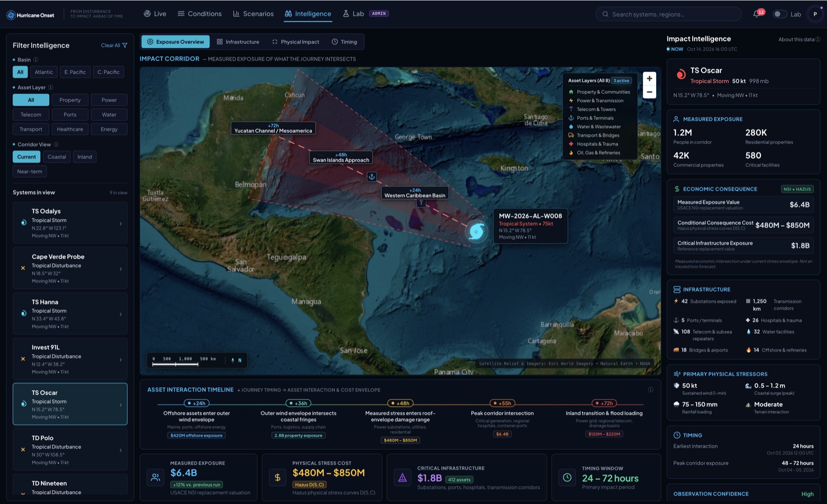
Task: Click the map zoom out minus button
Action: pyautogui.click(x=649, y=92)
